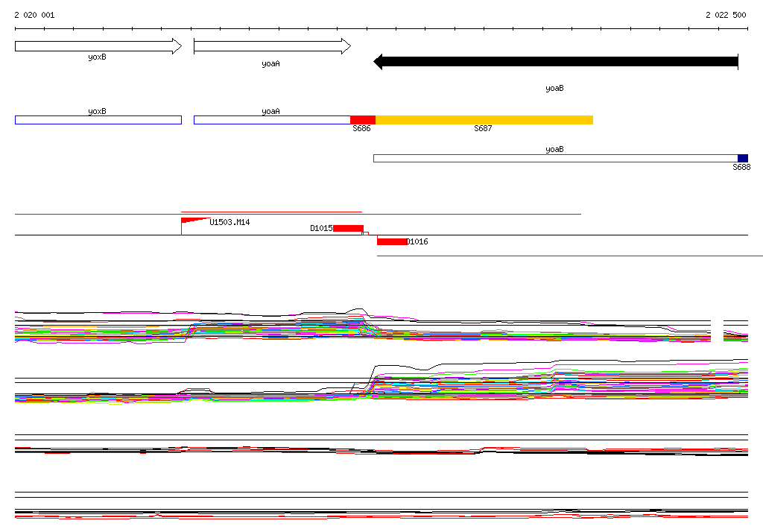763x532 pixels.
Task: Click the S686 label text
Action: (361, 128)
